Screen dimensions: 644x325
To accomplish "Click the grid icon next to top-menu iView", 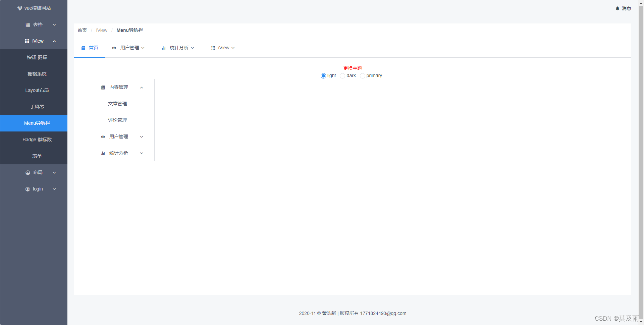I will pyautogui.click(x=213, y=48).
